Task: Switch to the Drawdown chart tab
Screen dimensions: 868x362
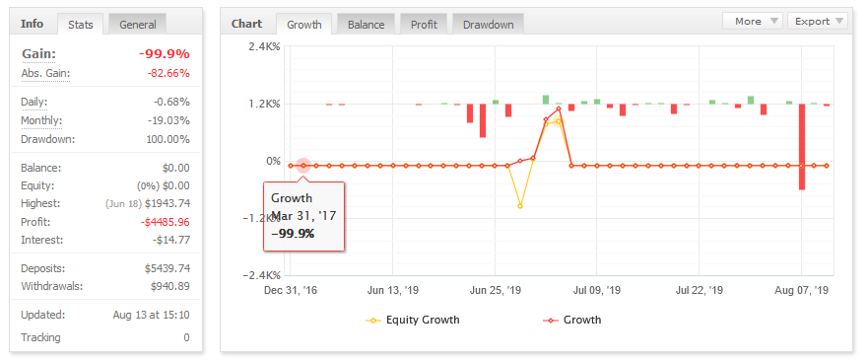Action: 489,25
